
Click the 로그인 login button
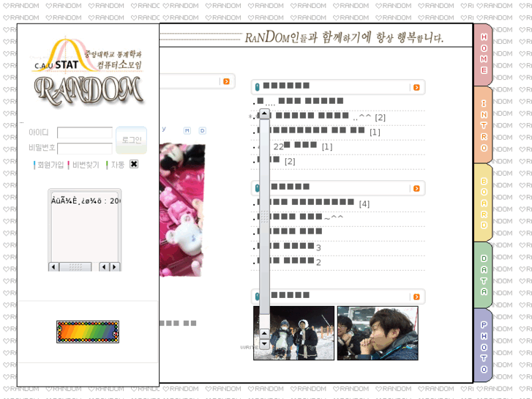click(131, 140)
